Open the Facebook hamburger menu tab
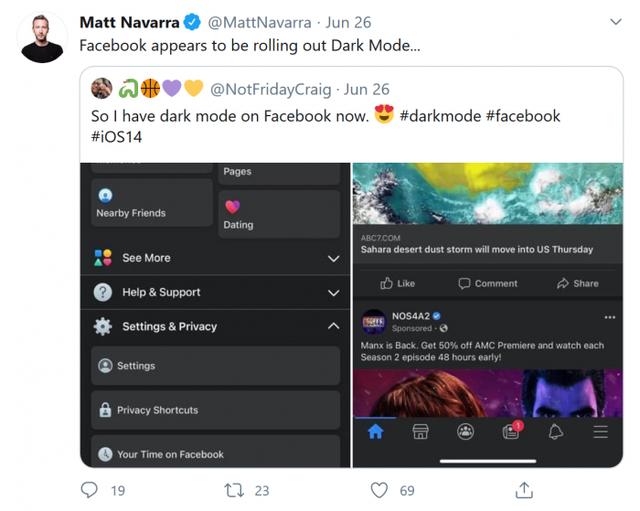 tap(600, 432)
